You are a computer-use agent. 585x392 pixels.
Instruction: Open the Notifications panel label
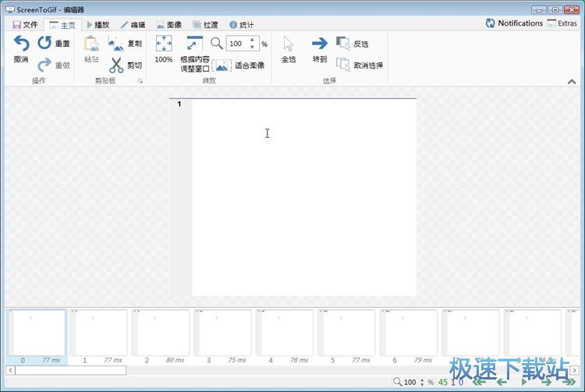pos(520,23)
